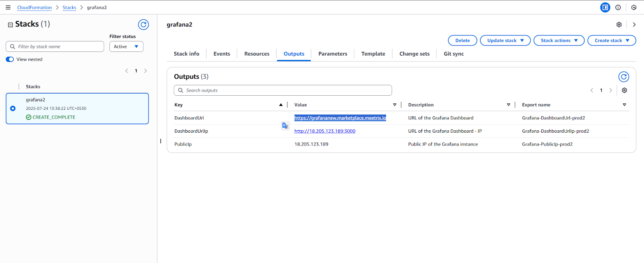The height and width of the screenshot is (263, 644).
Task: Refresh the Outputs table
Action: pos(623,77)
